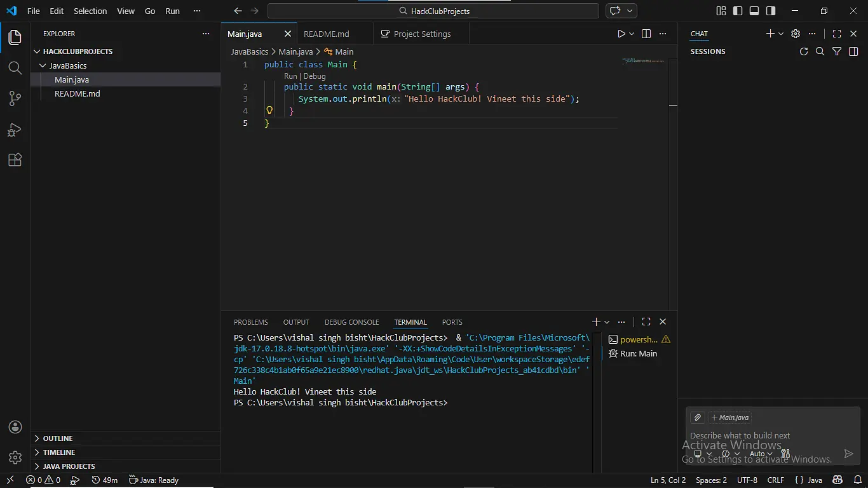Click the notifications bell in the status bar
Viewport: 868px width, 488px height.
(857, 480)
